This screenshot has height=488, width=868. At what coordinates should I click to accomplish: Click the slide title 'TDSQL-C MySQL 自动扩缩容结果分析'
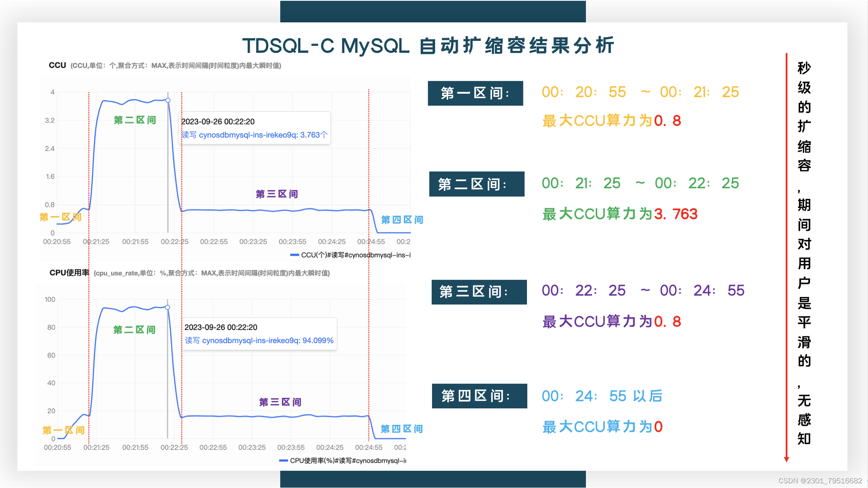(x=428, y=46)
